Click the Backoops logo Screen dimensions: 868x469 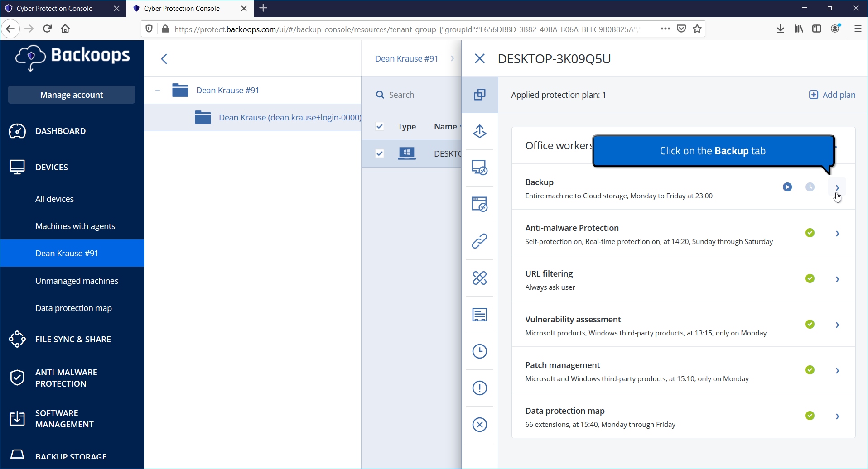(x=72, y=57)
